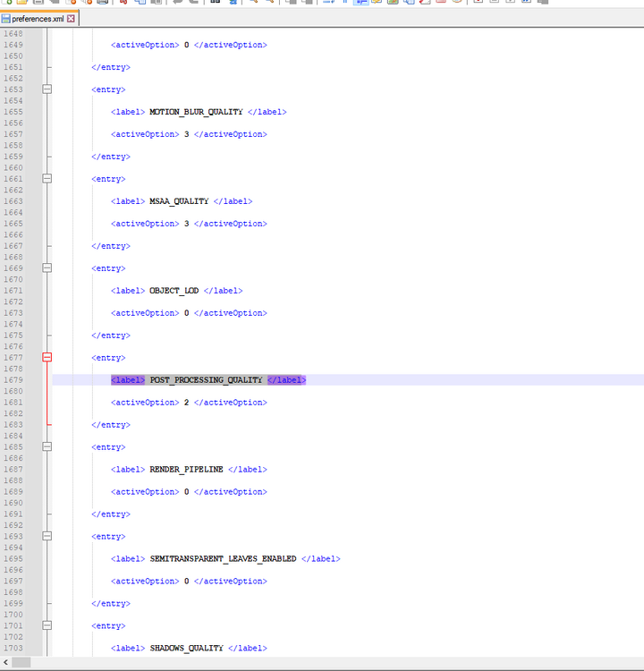
Task: Click the horizontal scrollbar thumb
Action: click(x=21, y=662)
